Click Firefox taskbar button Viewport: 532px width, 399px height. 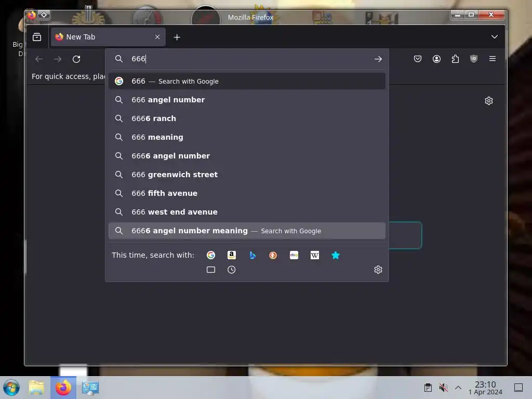point(63,388)
